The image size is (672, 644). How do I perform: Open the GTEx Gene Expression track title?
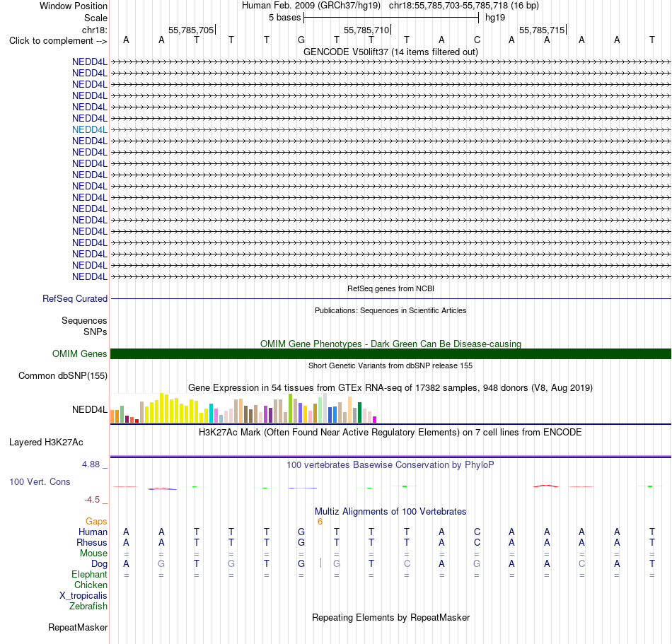pyautogui.click(x=390, y=388)
